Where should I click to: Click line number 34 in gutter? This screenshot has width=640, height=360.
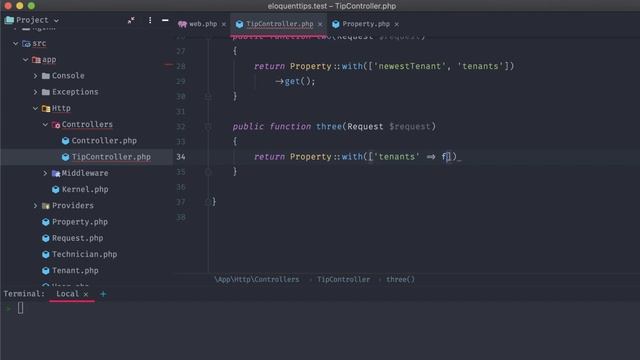(x=181, y=157)
